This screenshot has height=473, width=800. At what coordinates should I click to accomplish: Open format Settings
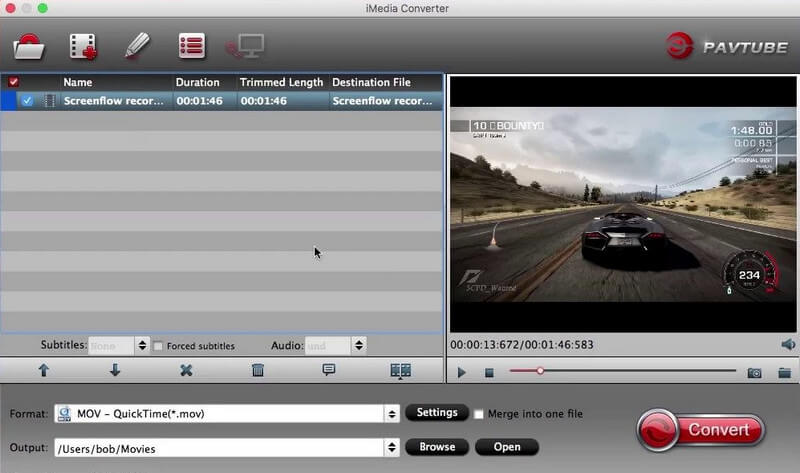[437, 412]
